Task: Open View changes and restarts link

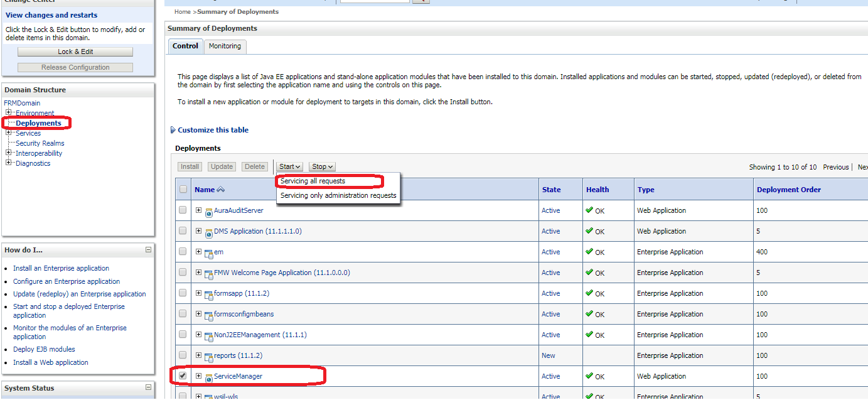Action: click(51, 15)
